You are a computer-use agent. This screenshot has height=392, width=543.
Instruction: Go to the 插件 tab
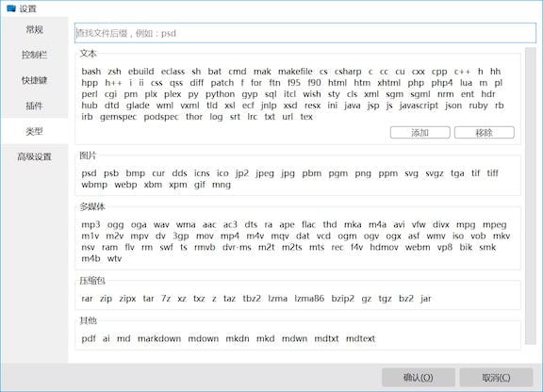click(x=34, y=106)
